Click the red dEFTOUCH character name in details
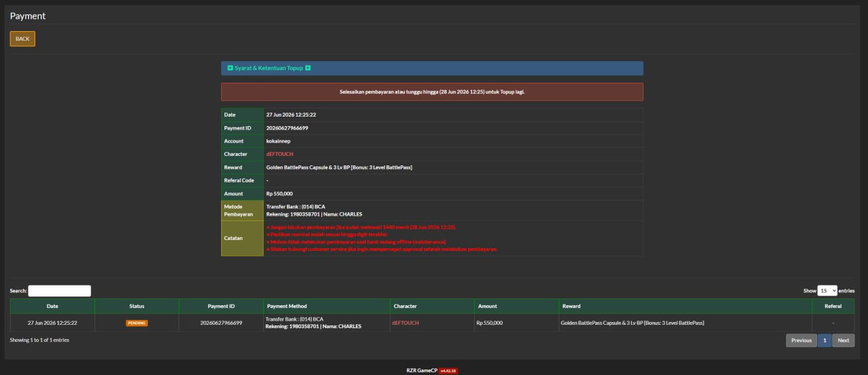The image size is (868, 375). point(280,154)
